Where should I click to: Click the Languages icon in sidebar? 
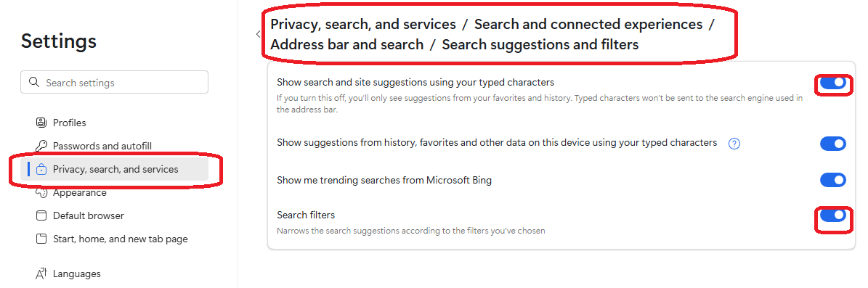(x=41, y=273)
